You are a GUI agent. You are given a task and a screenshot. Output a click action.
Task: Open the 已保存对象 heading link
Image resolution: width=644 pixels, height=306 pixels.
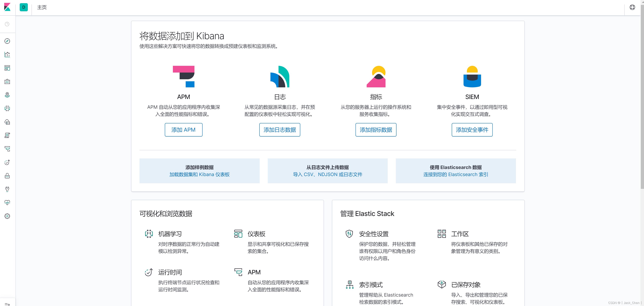466,284
